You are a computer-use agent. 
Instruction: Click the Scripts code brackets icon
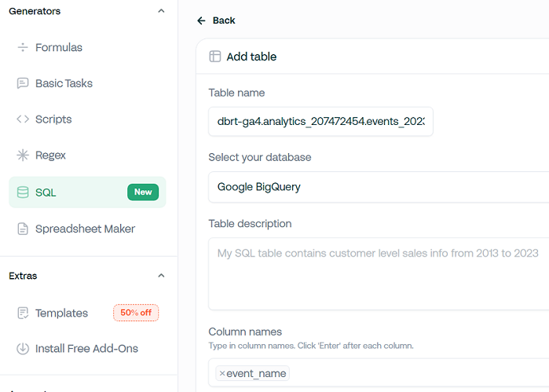[23, 119]
